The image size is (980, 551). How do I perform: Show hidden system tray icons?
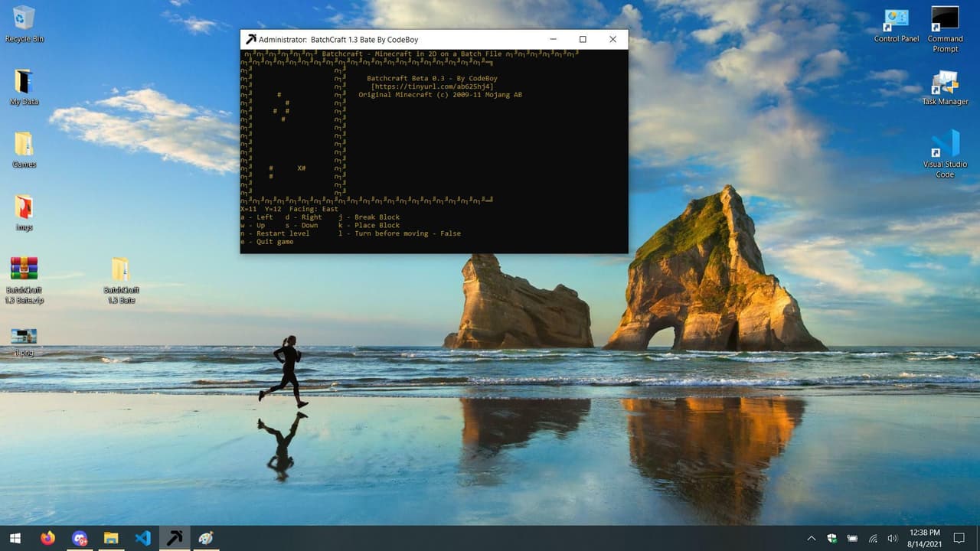(x=812, y=538)
